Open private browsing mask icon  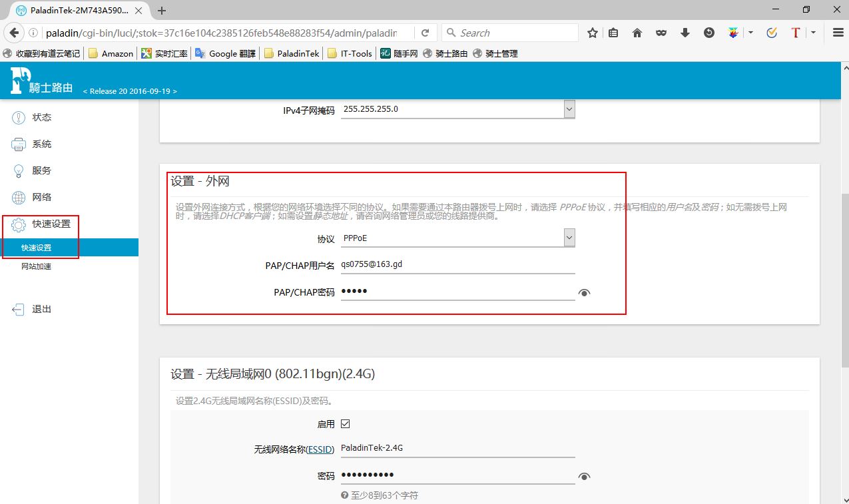[x=661, y=33]
